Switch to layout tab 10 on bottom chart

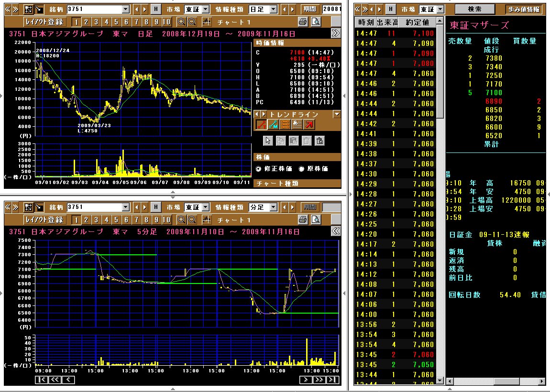tap(166, 220)
